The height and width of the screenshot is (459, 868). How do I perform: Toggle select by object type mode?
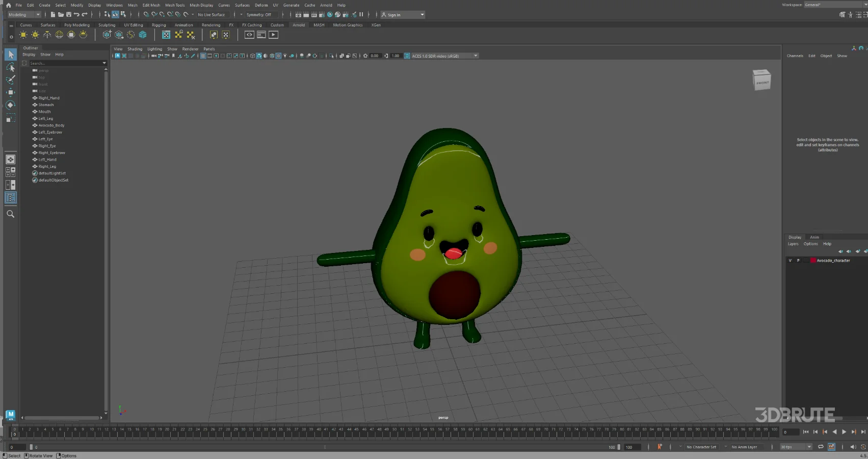coord(115,15)
